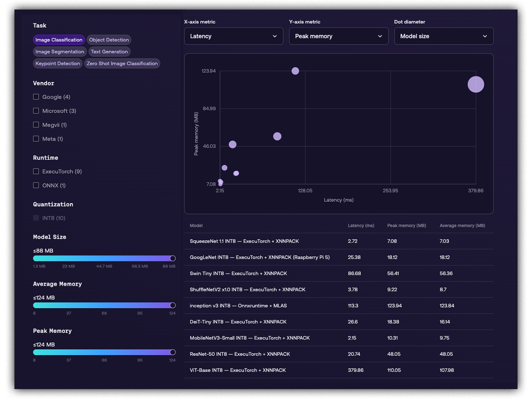Click the Peak Memory slider handle
Screen dimensions: 532x399
click(x=173, y=352)
